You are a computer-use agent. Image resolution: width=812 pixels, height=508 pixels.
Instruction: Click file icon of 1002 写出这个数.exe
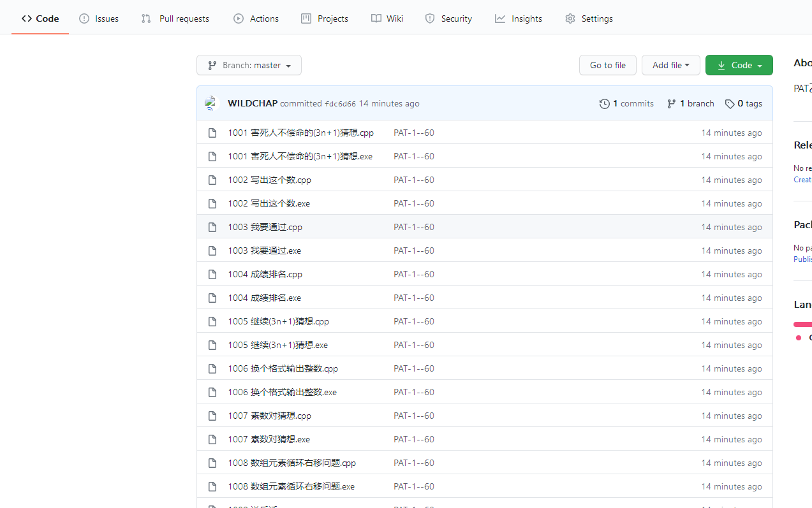pos(212,203)
